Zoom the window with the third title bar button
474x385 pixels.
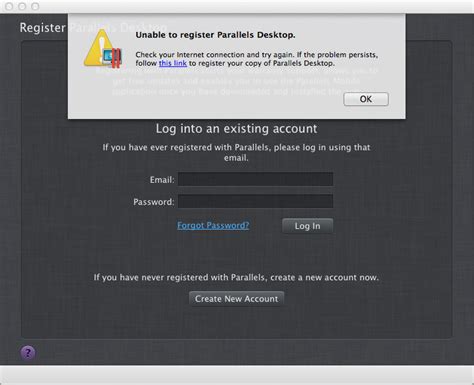35,6
